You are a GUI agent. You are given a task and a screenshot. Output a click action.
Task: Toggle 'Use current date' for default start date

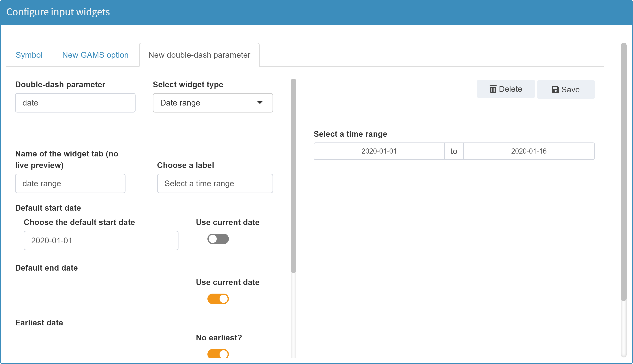click(x=218, y=239)
